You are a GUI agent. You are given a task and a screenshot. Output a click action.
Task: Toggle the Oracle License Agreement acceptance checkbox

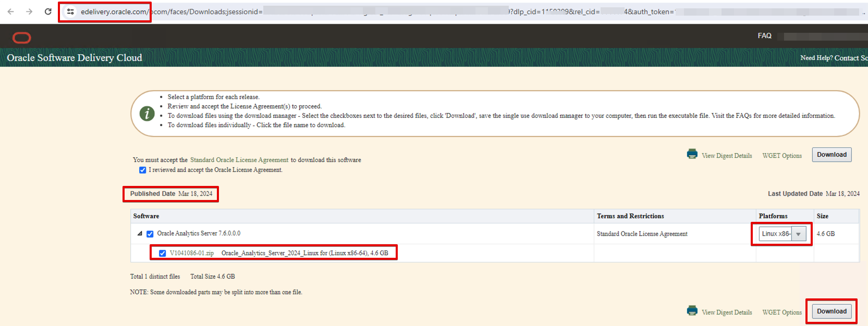coord(142,170)
